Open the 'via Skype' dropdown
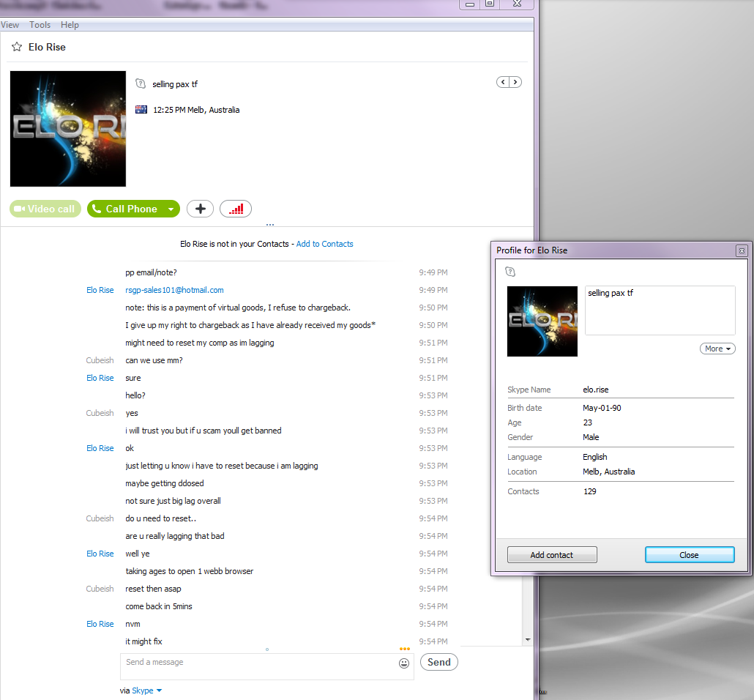Image resolution: width=754 pixels, height=700 pixels. 146,690
